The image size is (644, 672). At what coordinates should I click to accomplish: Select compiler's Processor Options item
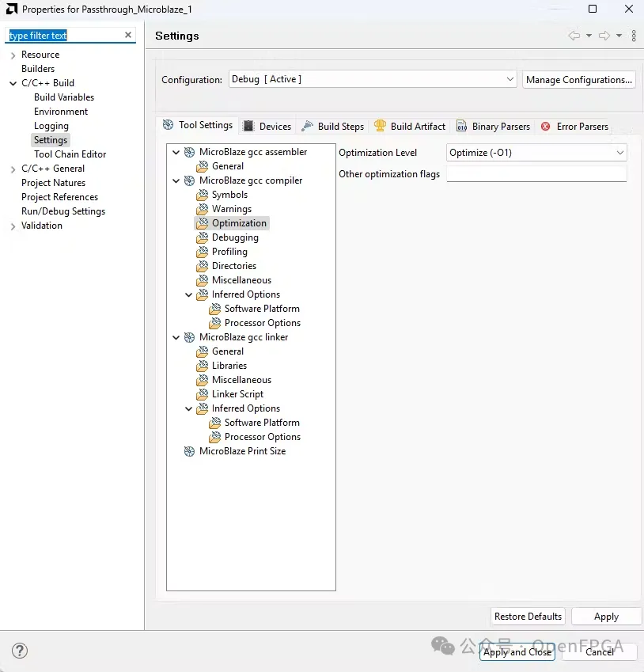click(x=263, y=323)
